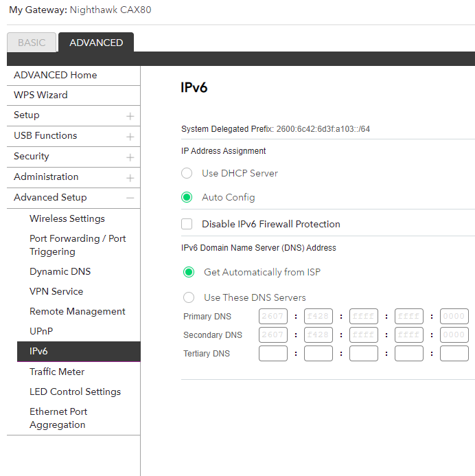Click first Tertiary DNS input field
The width and height of the screenshot is (475, 476).
point(273,354)
